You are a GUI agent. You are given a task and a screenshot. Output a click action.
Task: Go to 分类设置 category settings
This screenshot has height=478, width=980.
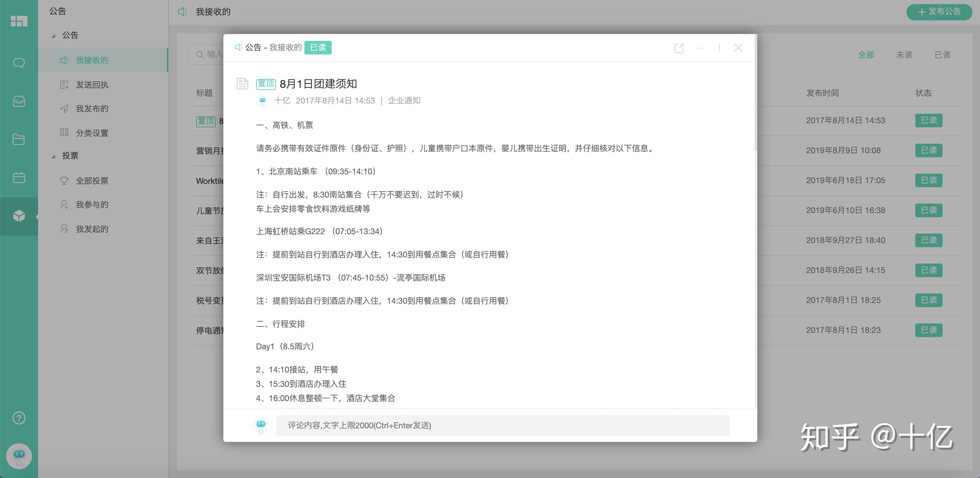pyautogui.click(x=92, y=133)
